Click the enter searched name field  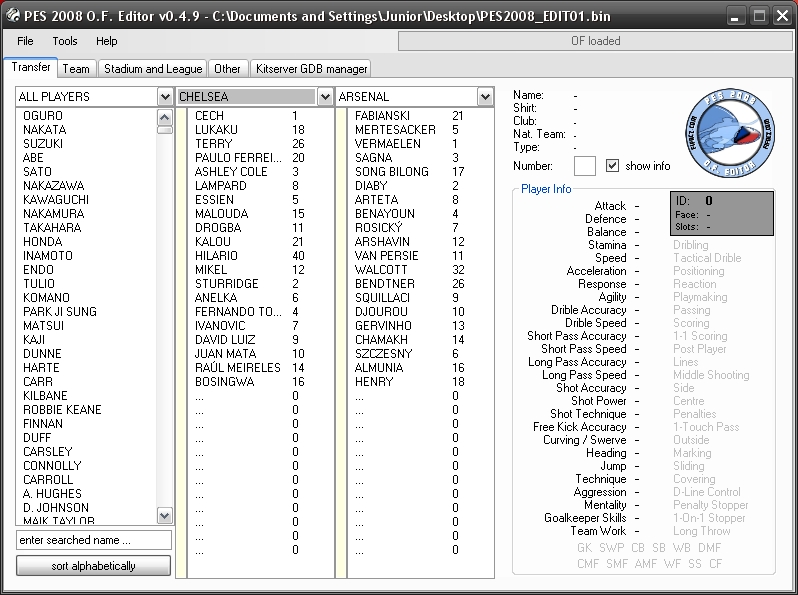click(x=94, y=540)
